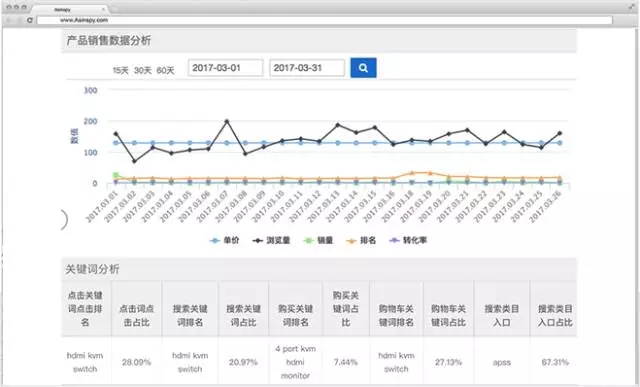Close the browser tab
This screenshot has height=387, width=640.
[x=103, y=9]
